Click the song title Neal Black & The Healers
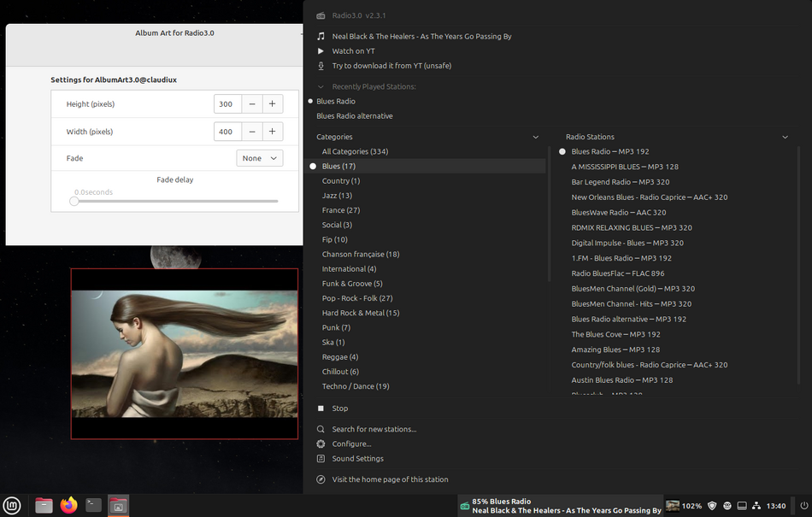 (421, 36)
